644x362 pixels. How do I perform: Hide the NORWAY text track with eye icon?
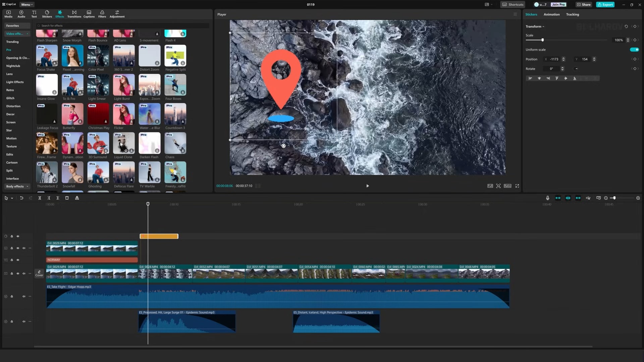18,260
